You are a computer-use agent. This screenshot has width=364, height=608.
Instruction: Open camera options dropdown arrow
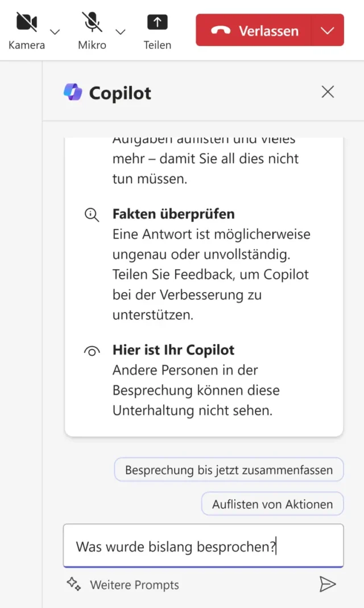click(x=55, y=31)
